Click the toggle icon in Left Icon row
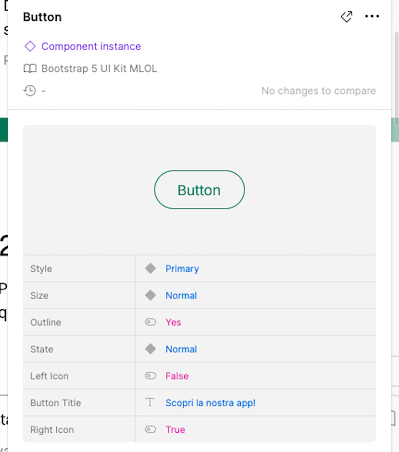The width and height of the screenshot is (399, 452). pos(150,376)
